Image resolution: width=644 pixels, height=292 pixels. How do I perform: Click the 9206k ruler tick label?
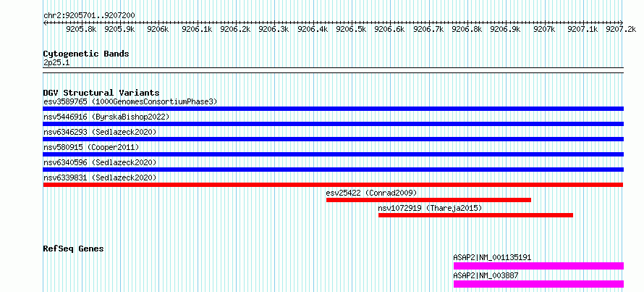158,29
